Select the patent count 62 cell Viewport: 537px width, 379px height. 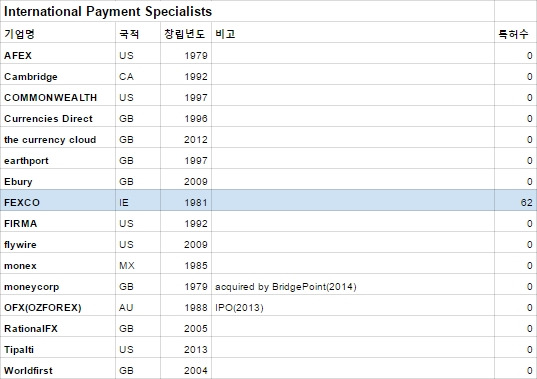click(x=516, y=202)
